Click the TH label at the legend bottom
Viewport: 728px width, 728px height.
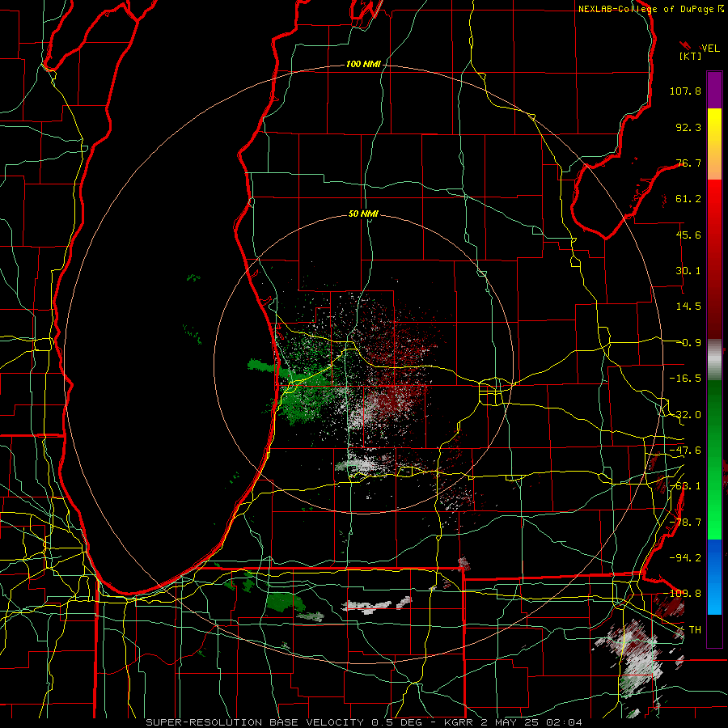point(695,629)
